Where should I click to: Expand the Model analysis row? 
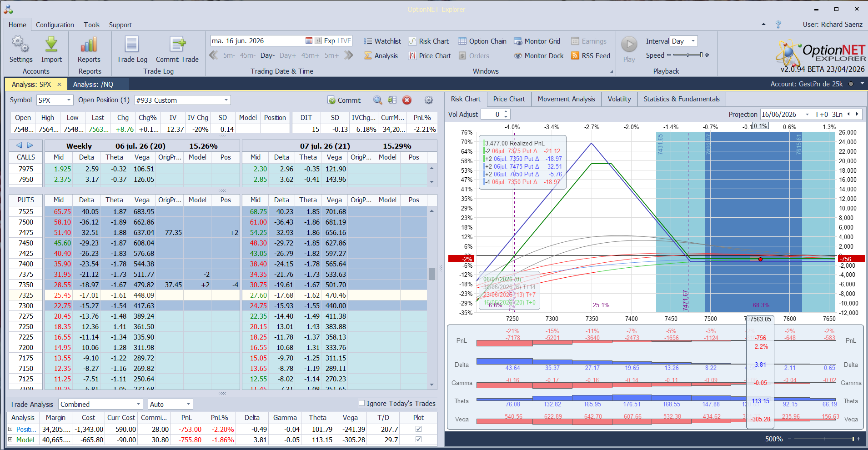(x=10, y=440)
